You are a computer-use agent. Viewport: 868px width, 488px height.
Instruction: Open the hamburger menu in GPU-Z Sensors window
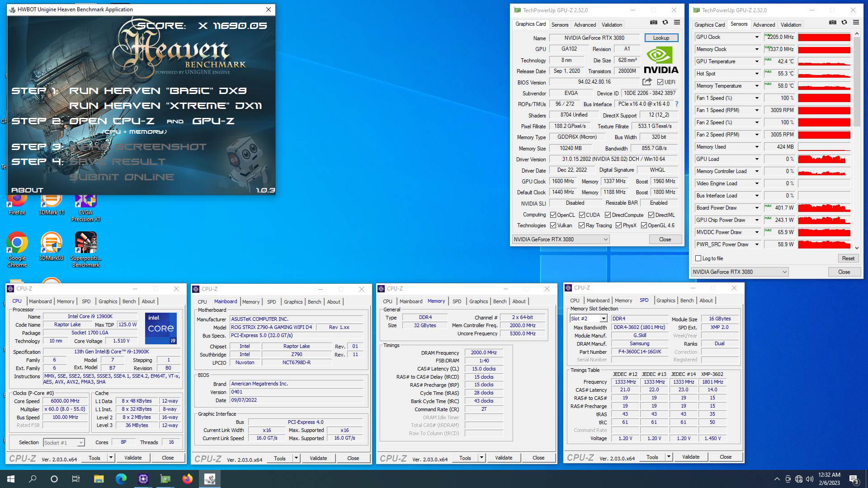pyautogui.click(x=856, y=23)
